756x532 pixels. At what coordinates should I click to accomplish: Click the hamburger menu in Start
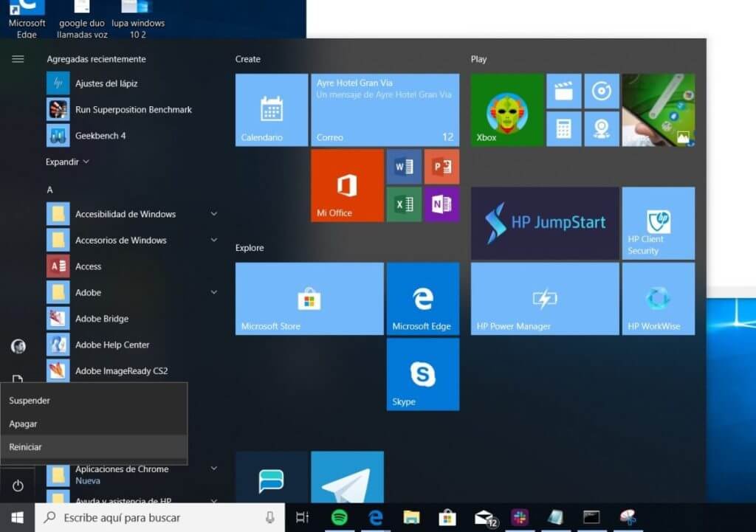click(x=18, y=59)
